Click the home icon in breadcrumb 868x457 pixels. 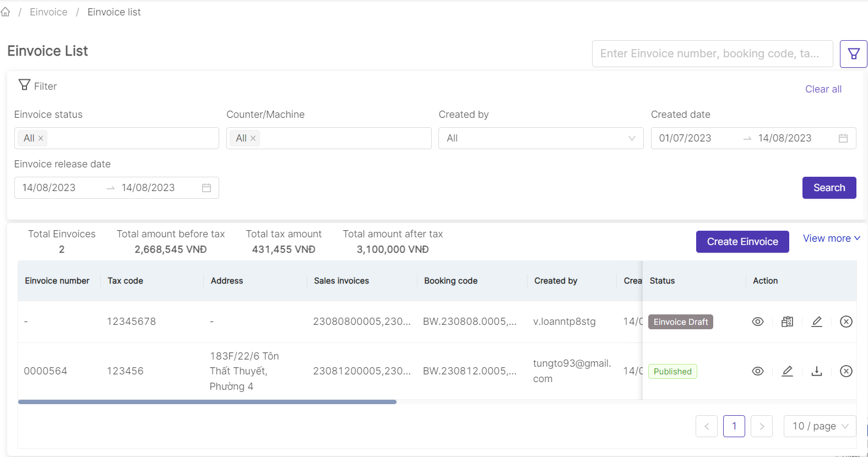6,12
